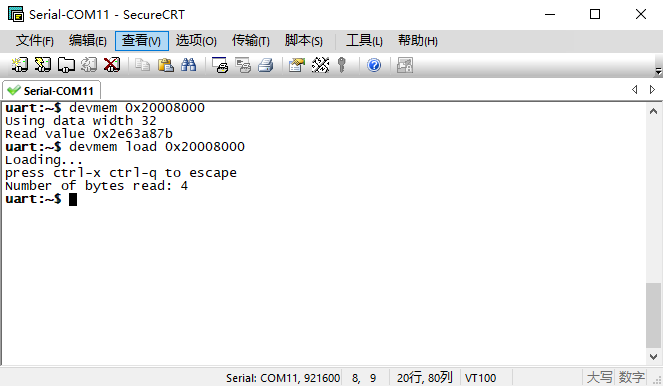Image resolution: width=663 pixels, height=386 pixels.
Task: Click the blue Help question mark icon
Action: pyautogui.click(x=374, y=65)
